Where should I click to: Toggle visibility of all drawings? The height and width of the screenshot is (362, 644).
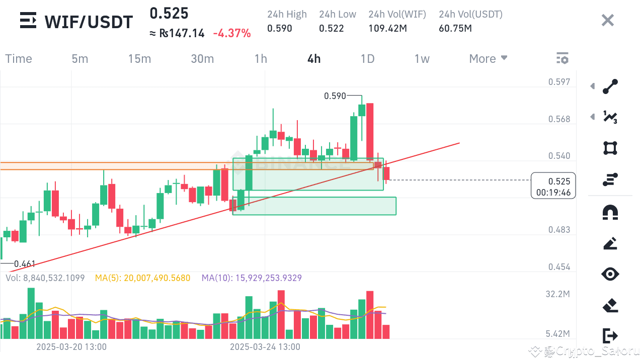coord(610,274)
